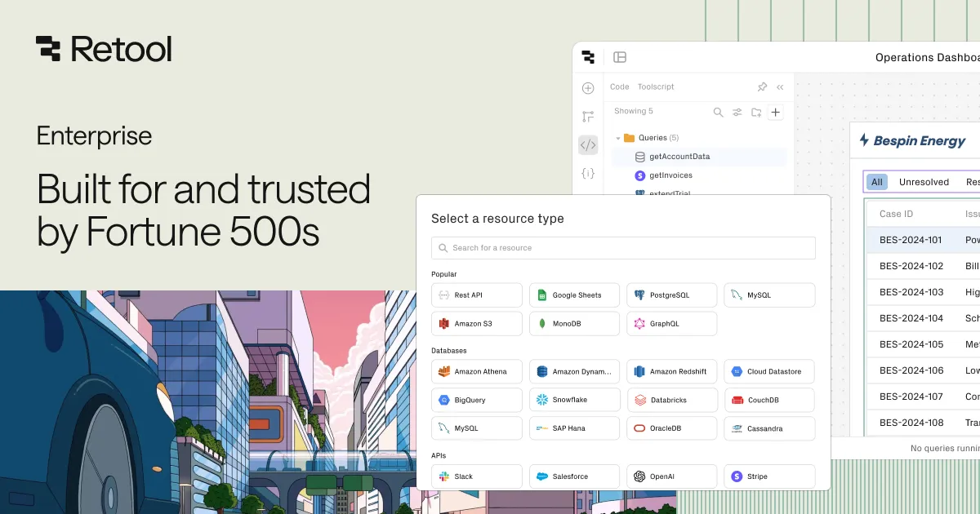
Task: Click the database icon beside getAccountData
Action: pyautogui.click(x=640, y=157)
